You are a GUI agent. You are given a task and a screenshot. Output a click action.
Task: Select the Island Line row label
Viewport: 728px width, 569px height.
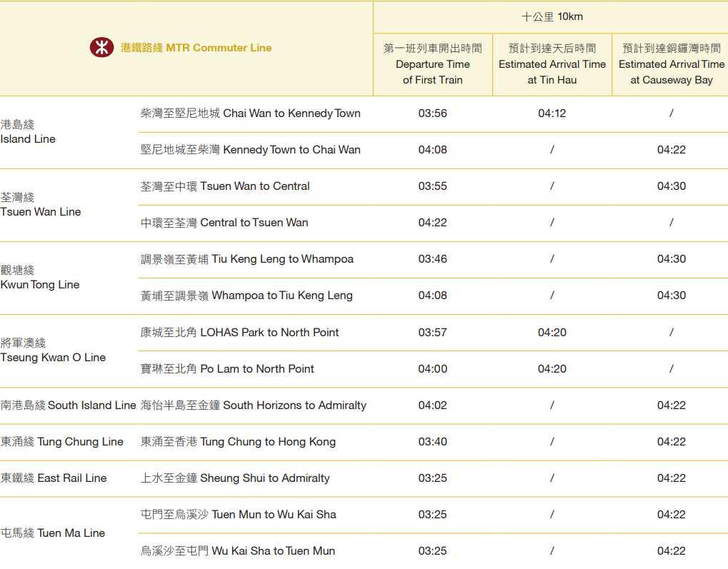coord(29,132)
